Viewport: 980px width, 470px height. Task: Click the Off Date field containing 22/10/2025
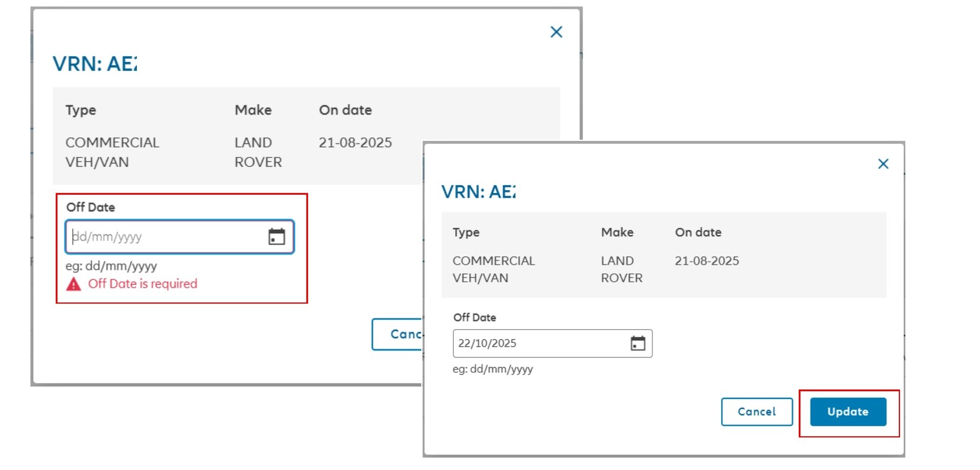point(552,343)
